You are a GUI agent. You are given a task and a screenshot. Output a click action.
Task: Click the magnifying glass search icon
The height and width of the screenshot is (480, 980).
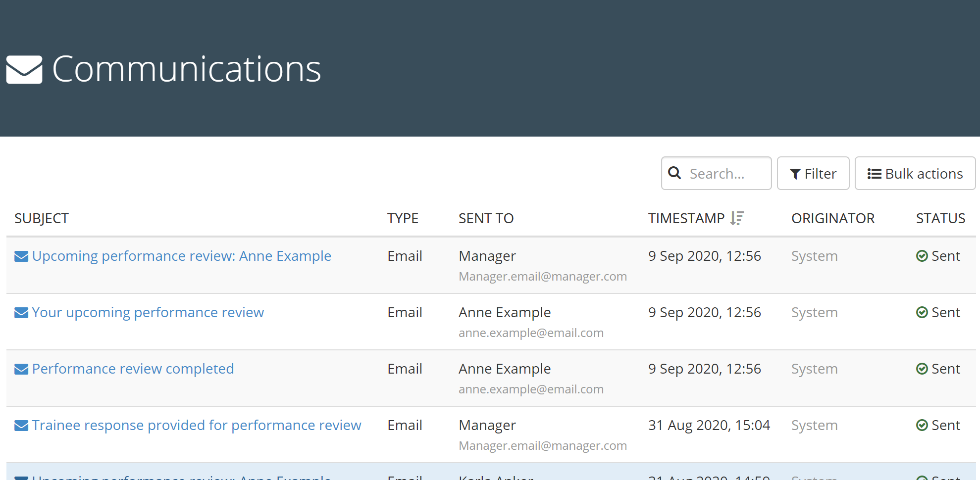coord(674,173)
